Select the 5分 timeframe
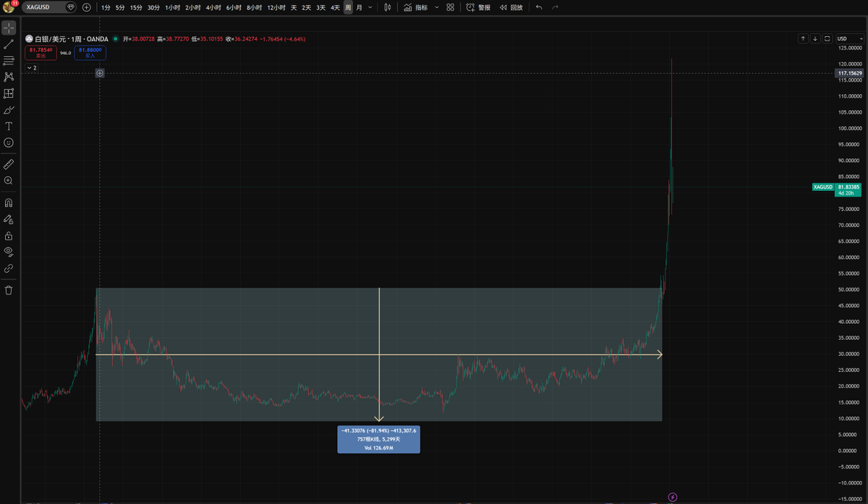The image size is (868, 504). (120, 7)
